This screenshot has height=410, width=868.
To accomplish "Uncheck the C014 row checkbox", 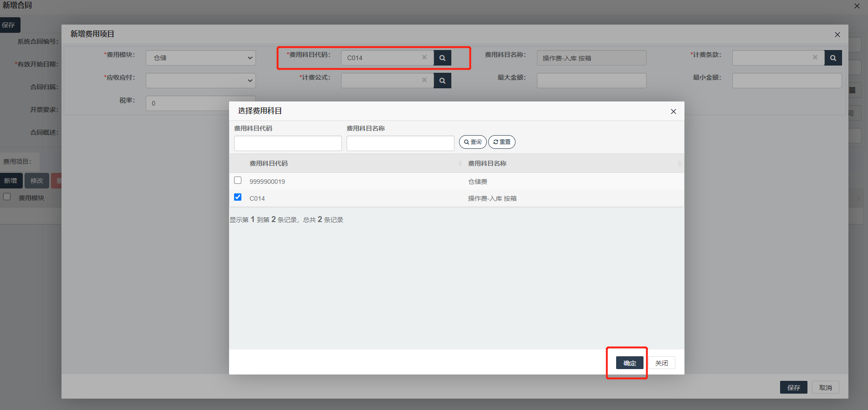I will click(238, 197).
